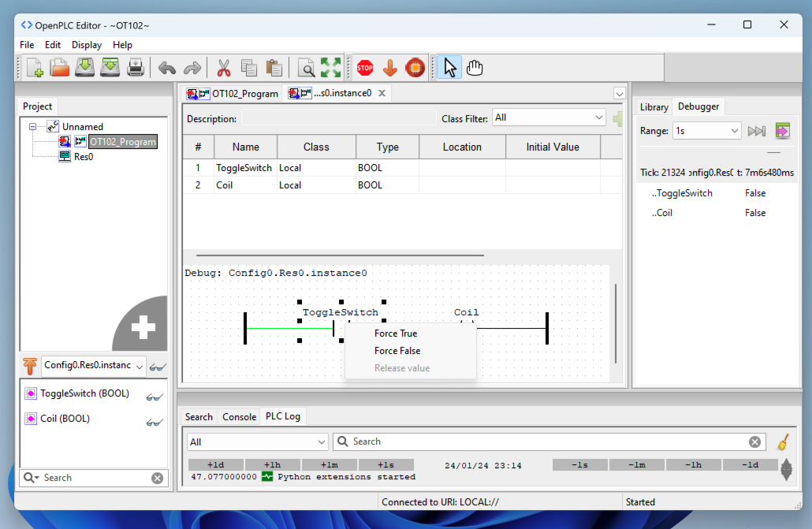Viewport: 812px width, 529px height.
Task: Click the Save As toolbar icon
Action: (x=110, y=68)
